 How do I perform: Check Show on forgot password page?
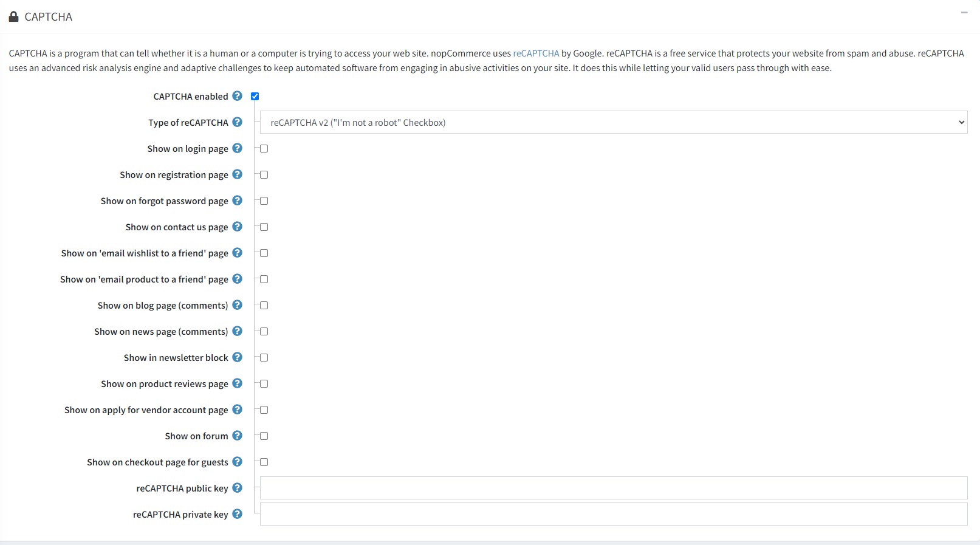tap(264, 201)
